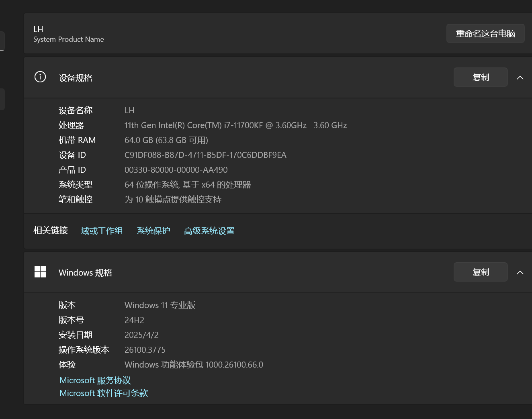
Task: Click the 设备名称 label
Action: point(76,110)
